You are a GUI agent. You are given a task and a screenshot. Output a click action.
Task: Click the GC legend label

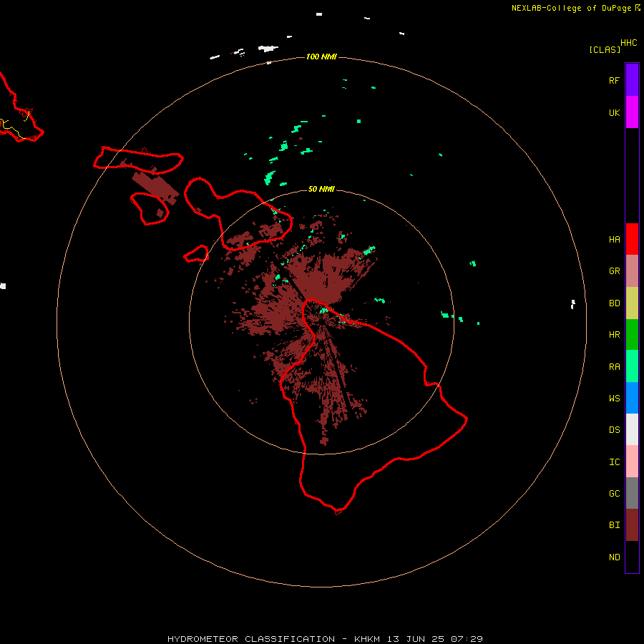coord(615,493)
